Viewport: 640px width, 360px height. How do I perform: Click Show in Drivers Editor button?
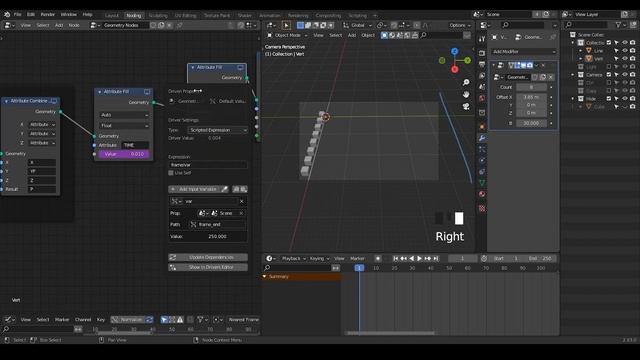coord(208,267)
